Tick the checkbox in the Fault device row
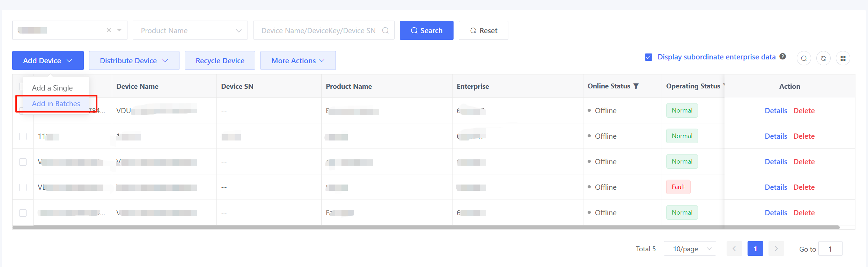868x267 pixels. click(23, 187)
